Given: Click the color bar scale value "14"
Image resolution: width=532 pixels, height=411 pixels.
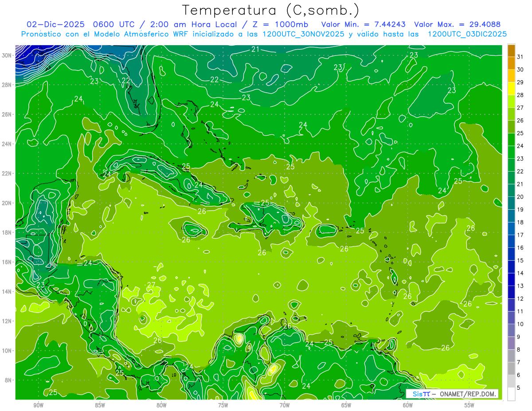Looking at the screenshot, I should click(520, 273).
